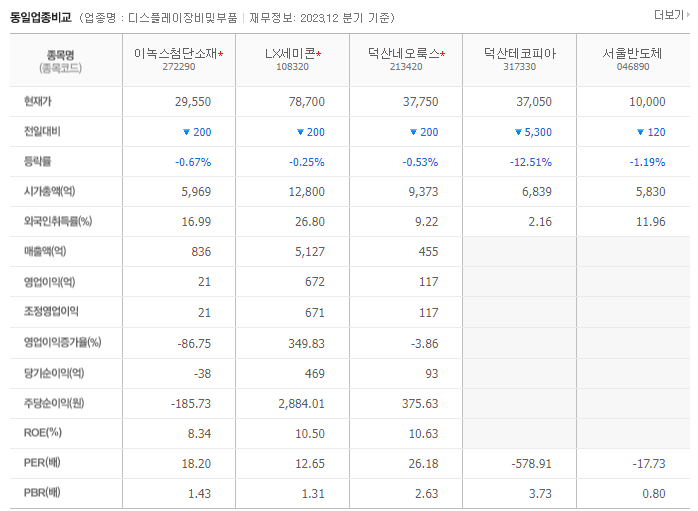Open the 서울반도체 stock link
Image resolution: width=698 pixels, height=511 pixels.
click(633, 53)
